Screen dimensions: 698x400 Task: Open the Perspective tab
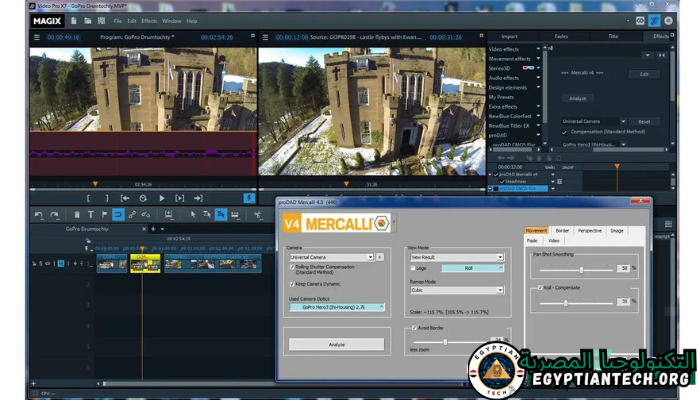coord(590,231)
